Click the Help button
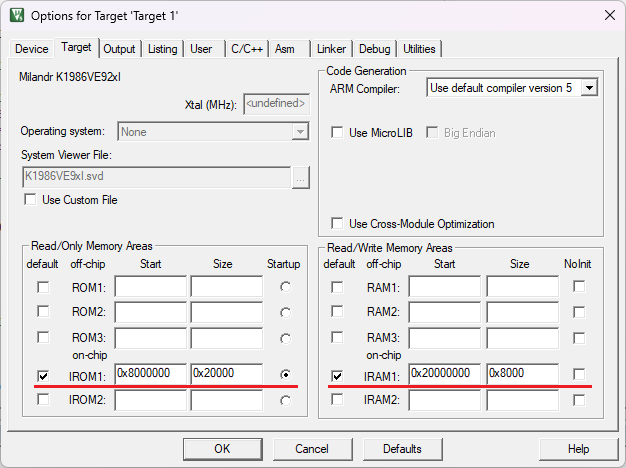This screenshot has width=626, height=468. (x=578, y=449)
